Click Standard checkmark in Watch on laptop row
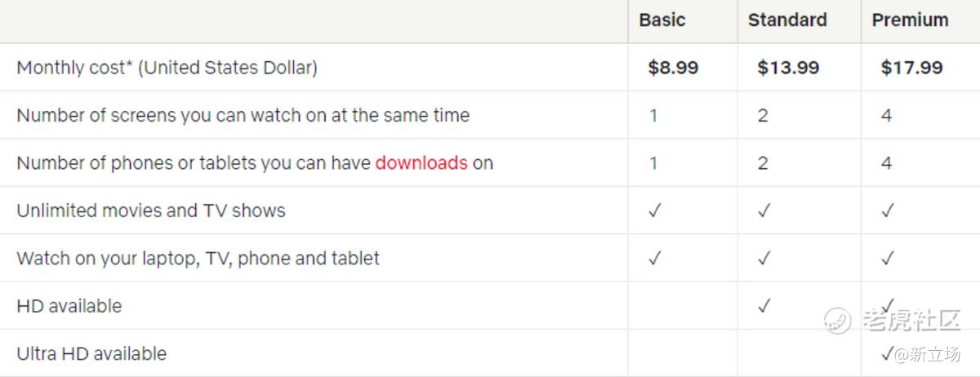This screenshot has width=980, height=377. tap(764, 258)
